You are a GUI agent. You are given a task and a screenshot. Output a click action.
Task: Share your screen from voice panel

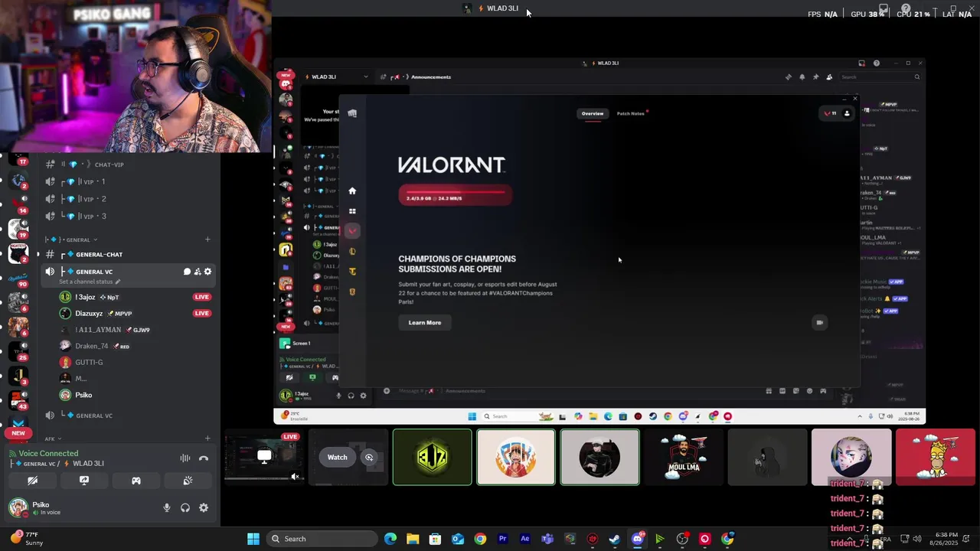click(84, 481)
